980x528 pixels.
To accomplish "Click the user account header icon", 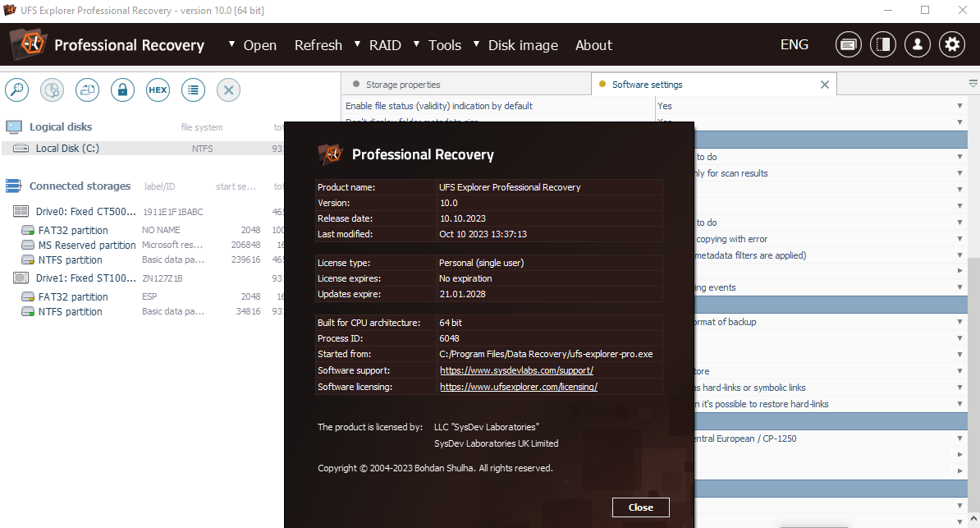I will tap(918, 44).
